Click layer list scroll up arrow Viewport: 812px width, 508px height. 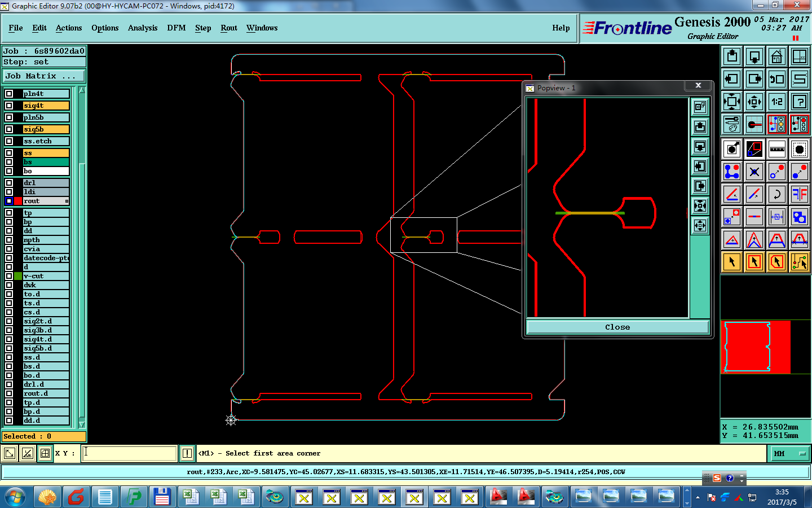[82, 90]
